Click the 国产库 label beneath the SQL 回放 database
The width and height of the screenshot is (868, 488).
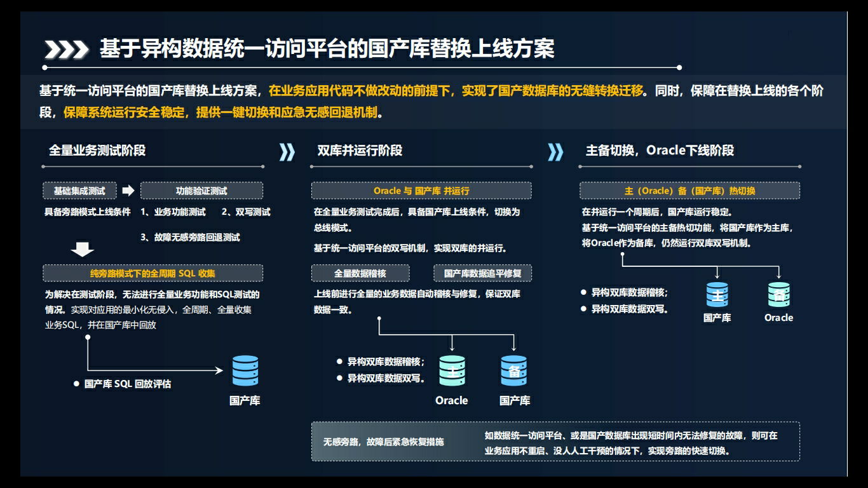coord(245,400)
